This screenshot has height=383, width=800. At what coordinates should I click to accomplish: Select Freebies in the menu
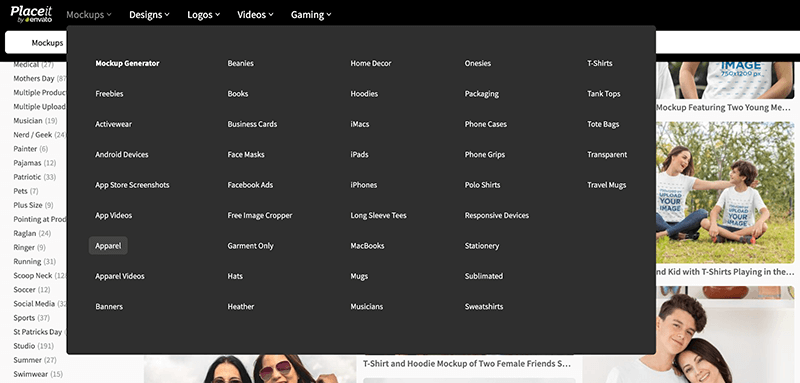tap(109, 94)
